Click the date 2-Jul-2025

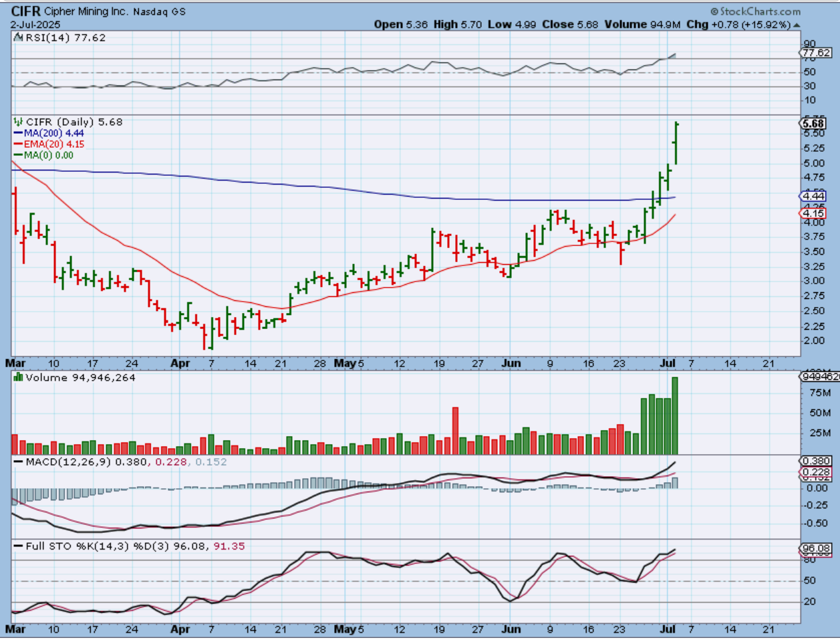pos(35,25)
